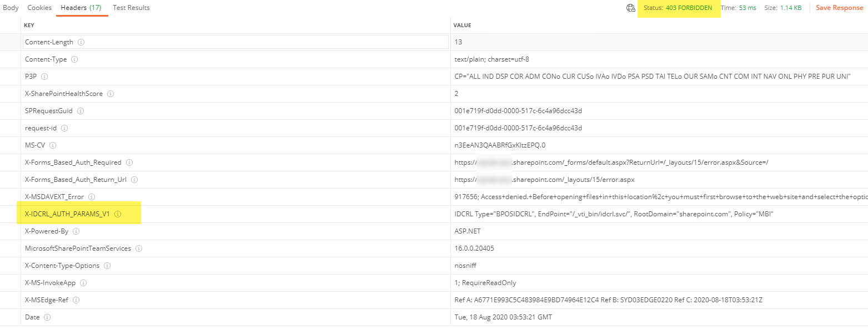
Task: Click info icon beside X-Powered-By
Action: coord(76,231)
